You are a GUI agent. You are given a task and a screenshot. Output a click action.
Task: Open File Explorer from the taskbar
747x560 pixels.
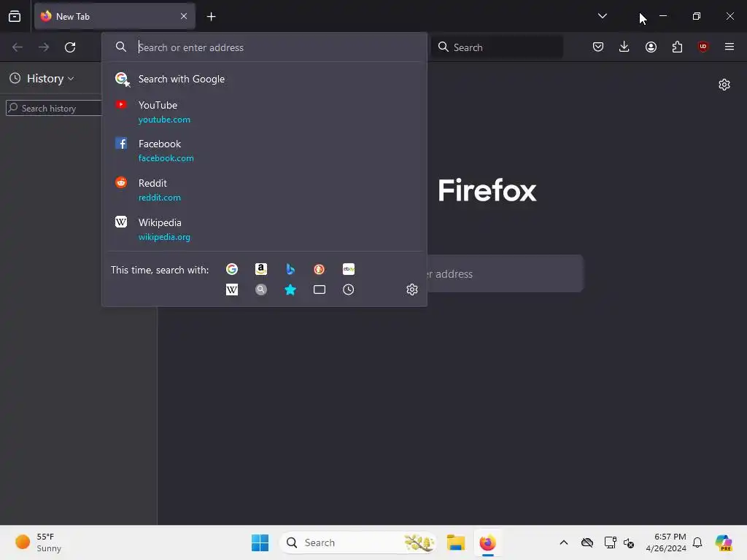[456, 542]
